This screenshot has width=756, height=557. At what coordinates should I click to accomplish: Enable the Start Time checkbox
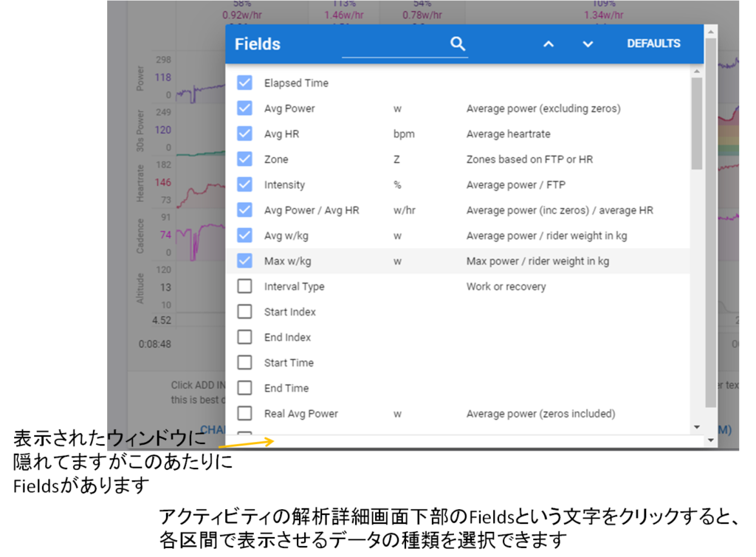tap(244, 362)
